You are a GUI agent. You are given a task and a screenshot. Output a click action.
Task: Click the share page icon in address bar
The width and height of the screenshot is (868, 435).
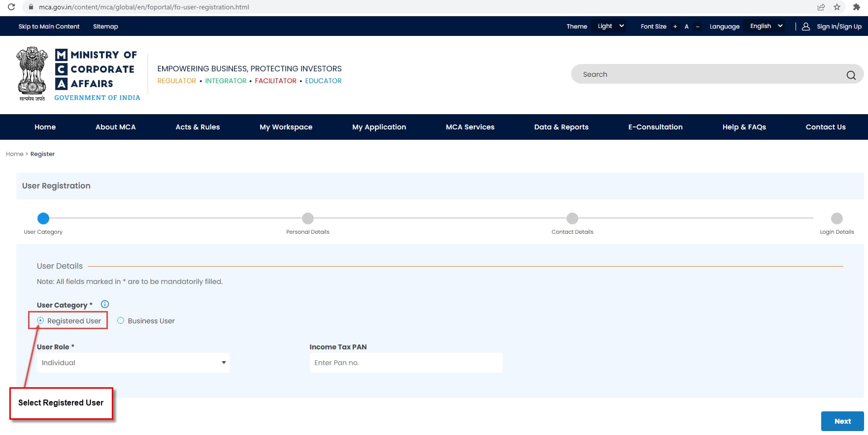[x=821, y=7]
